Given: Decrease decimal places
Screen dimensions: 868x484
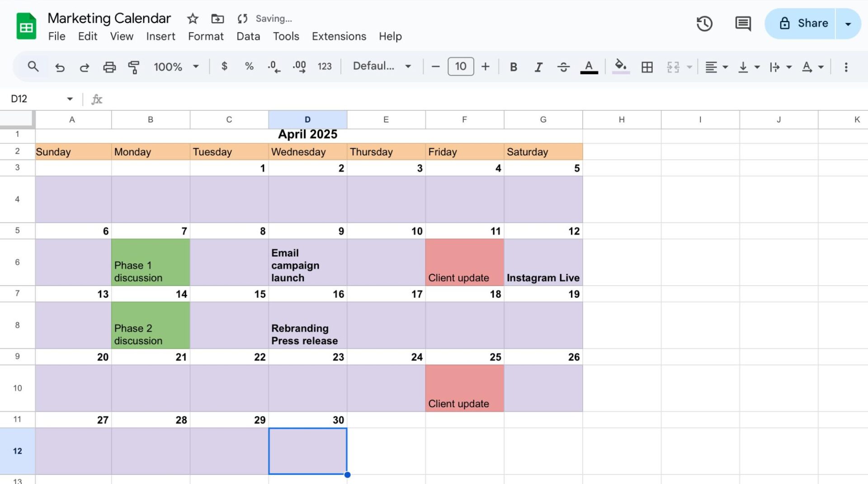Looking at the screenshot, I should [273, 66].
